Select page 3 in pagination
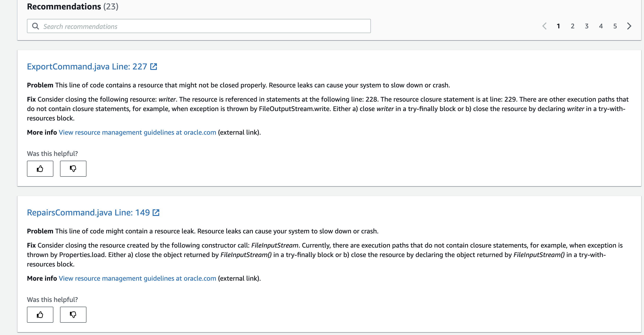This screenshot has height=335, width=644. click(587, 26)
